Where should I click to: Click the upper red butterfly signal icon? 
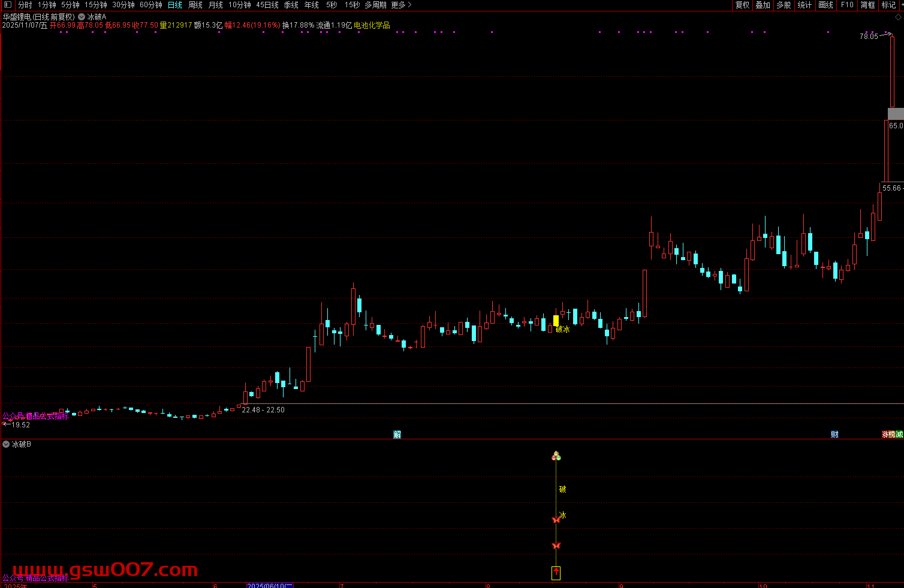[x=556, y=520]
